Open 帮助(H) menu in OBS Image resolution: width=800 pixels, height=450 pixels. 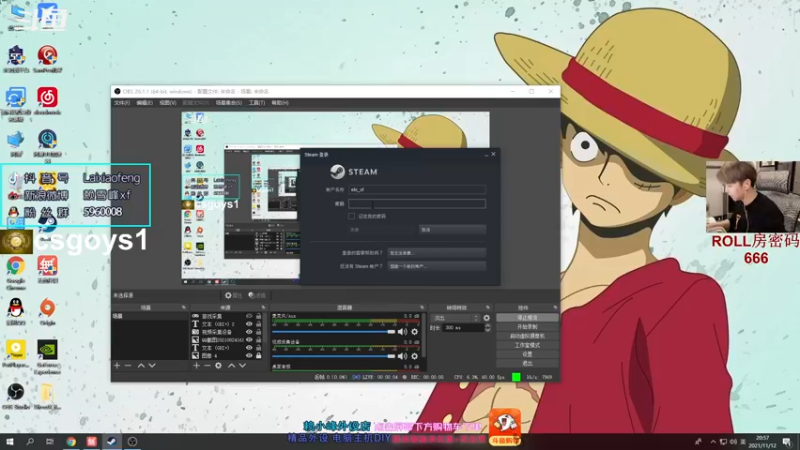point(280,103)
